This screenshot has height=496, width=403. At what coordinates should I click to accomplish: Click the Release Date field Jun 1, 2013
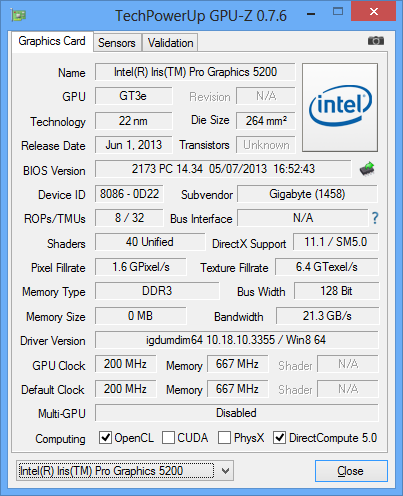coord(134,145)
